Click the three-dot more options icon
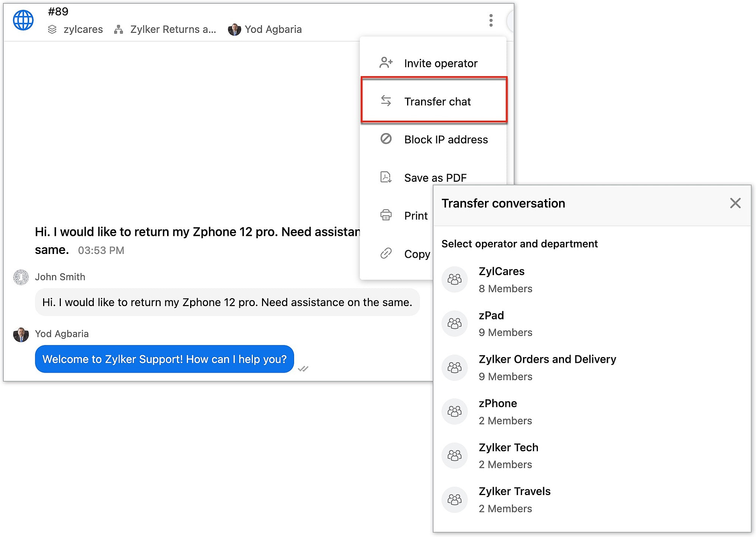Screen dimensions: 756x537 (491, 20)
